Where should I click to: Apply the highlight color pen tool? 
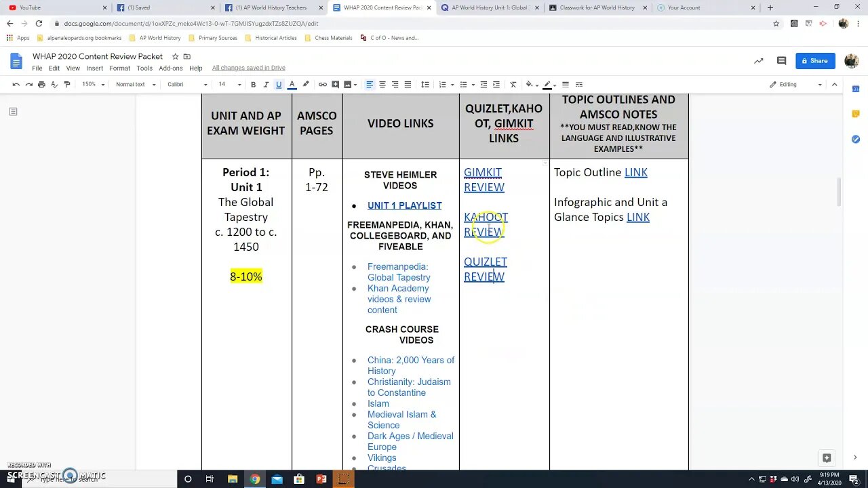(x=306, y=85)
